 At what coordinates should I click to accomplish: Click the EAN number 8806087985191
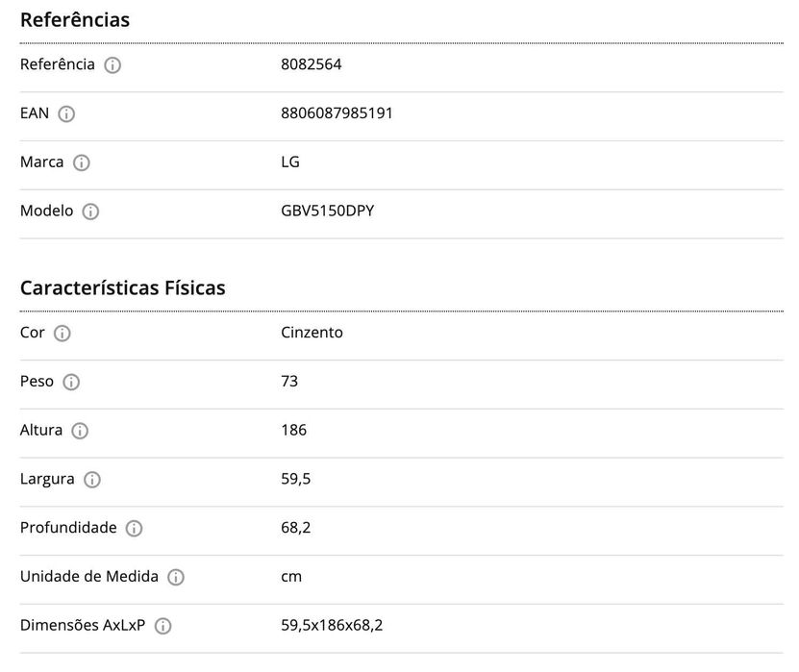(337, 113)
